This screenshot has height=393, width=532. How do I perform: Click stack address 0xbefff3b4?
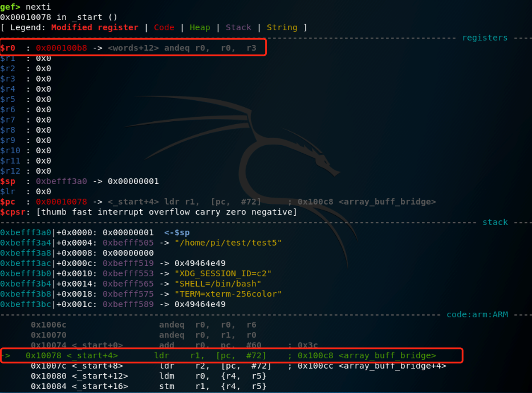pyautogui.click(x=26, y=284)
